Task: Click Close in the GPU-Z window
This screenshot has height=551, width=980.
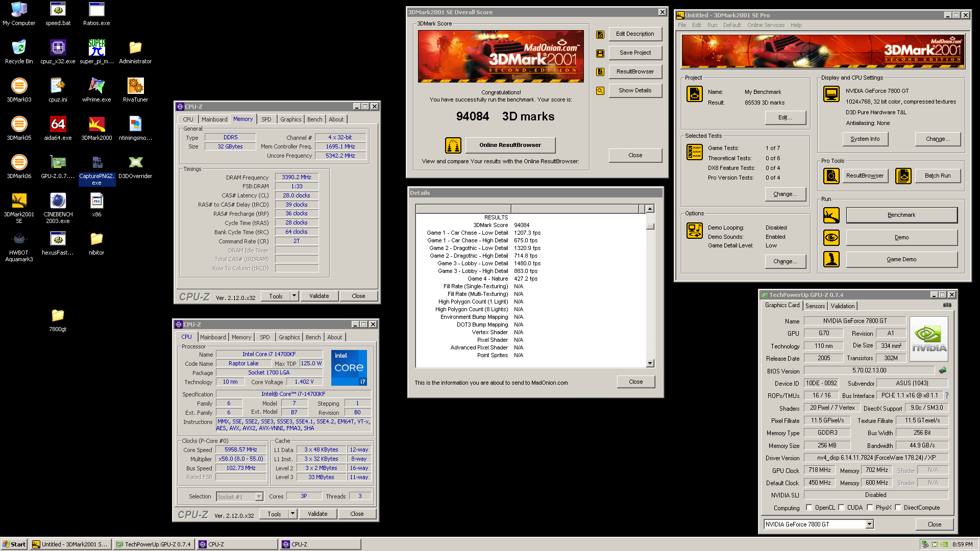Action: 935,524
